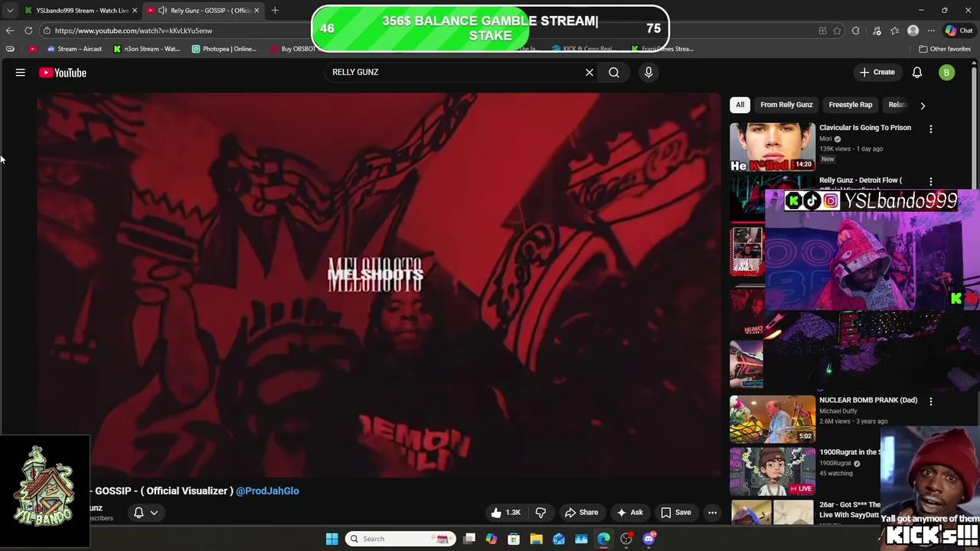The image size is (980, 551).
Task: Click the main GOSSIP video player
Action: 379,285
